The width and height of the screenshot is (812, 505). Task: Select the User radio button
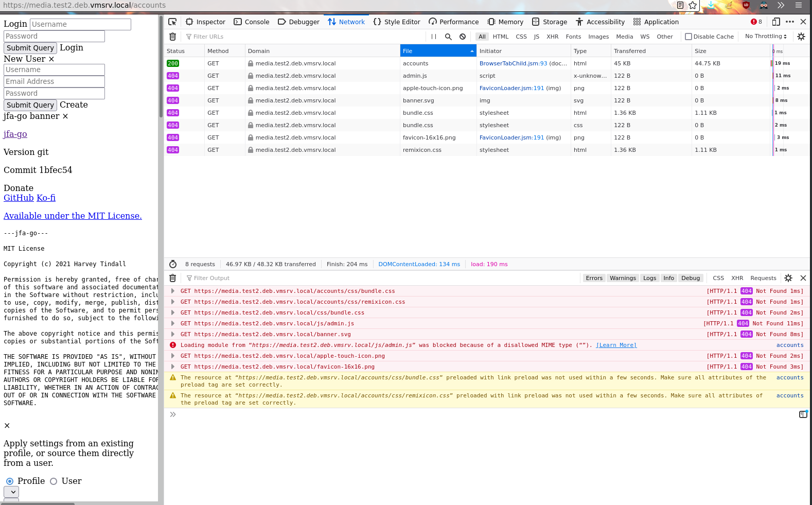click(54, 481)
